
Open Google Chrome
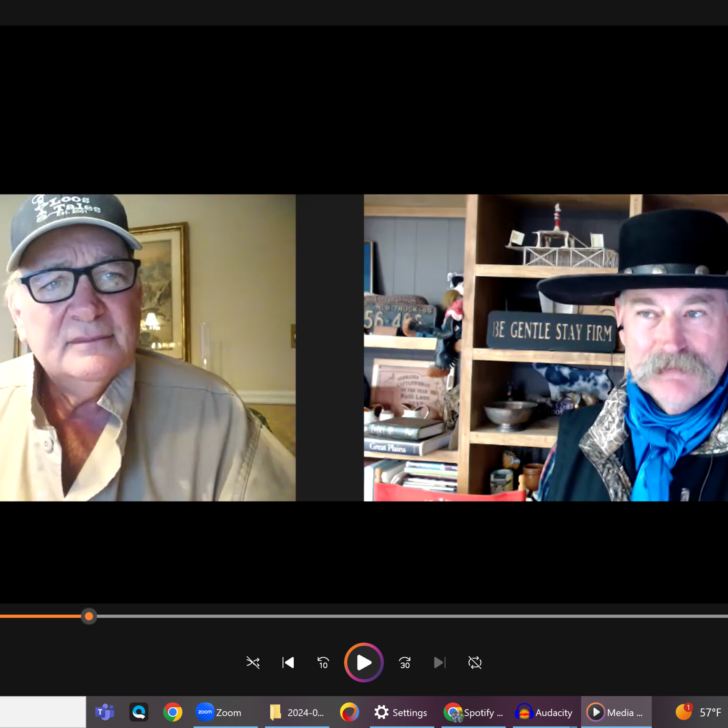point(173,712)
